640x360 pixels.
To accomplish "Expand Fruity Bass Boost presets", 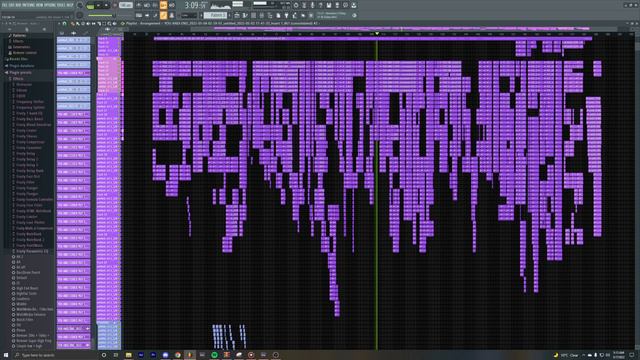I will point(29,119).
